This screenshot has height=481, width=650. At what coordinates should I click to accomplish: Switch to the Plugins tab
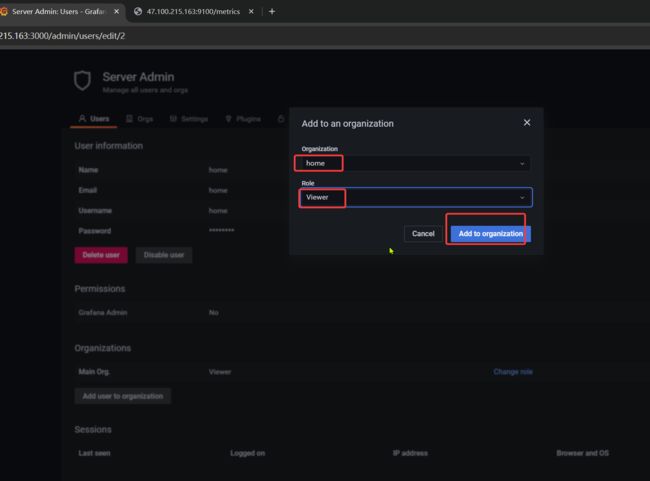243,119
